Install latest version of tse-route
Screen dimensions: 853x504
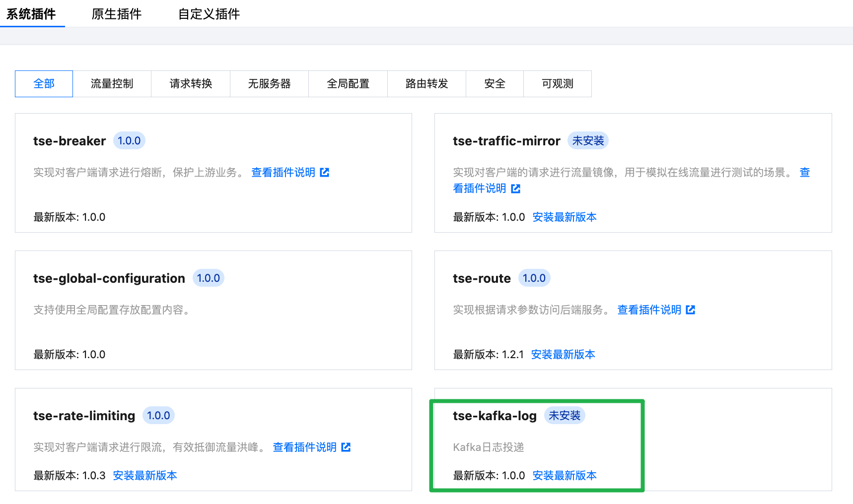563,355
